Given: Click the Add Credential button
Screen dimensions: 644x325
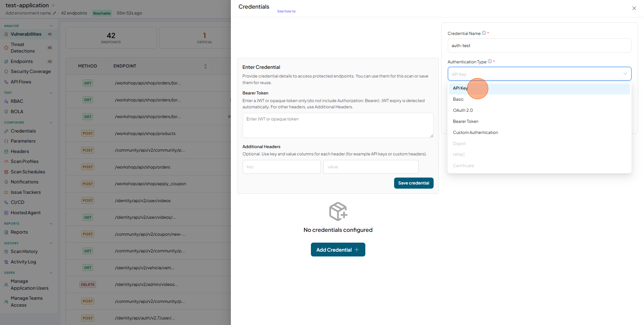Looking at the screenshot, I should 338,250.
